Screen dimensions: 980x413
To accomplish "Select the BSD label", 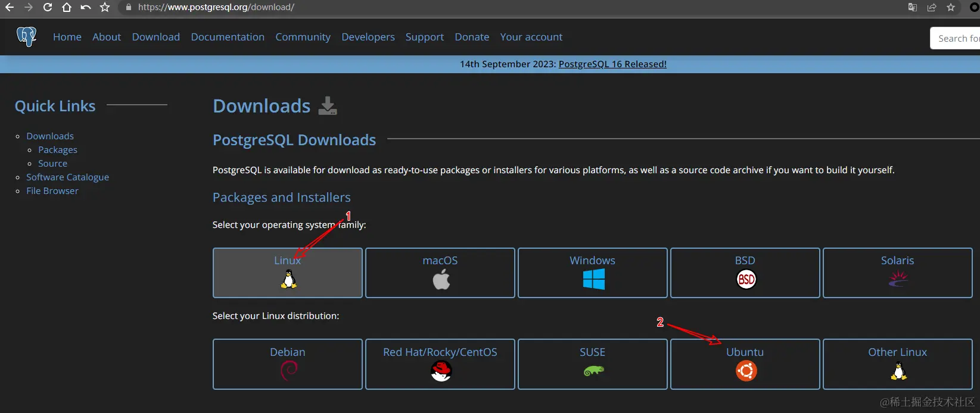I will (745, 261).
